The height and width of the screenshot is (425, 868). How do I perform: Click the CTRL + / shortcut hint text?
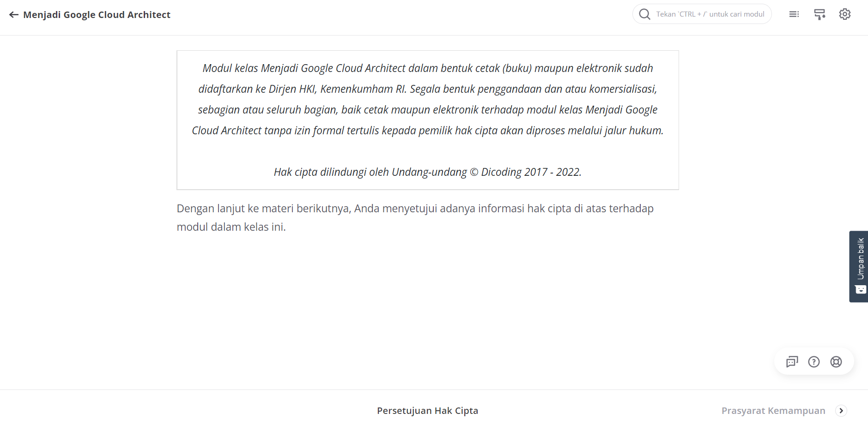coord(710,14)
